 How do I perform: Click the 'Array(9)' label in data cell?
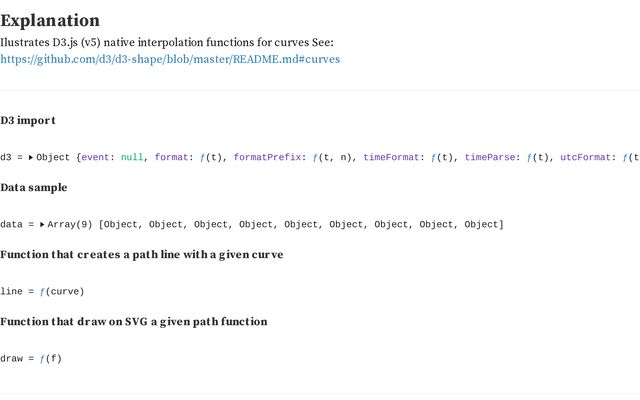click(x=70, y=224)
